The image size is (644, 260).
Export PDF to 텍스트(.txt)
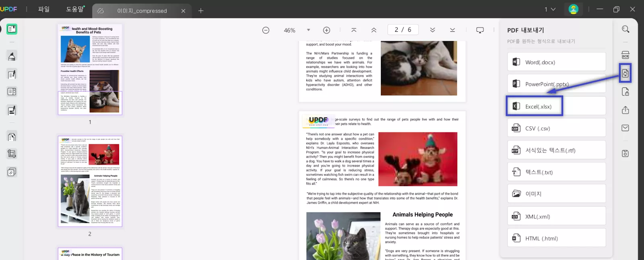click(x=557, y=172)
